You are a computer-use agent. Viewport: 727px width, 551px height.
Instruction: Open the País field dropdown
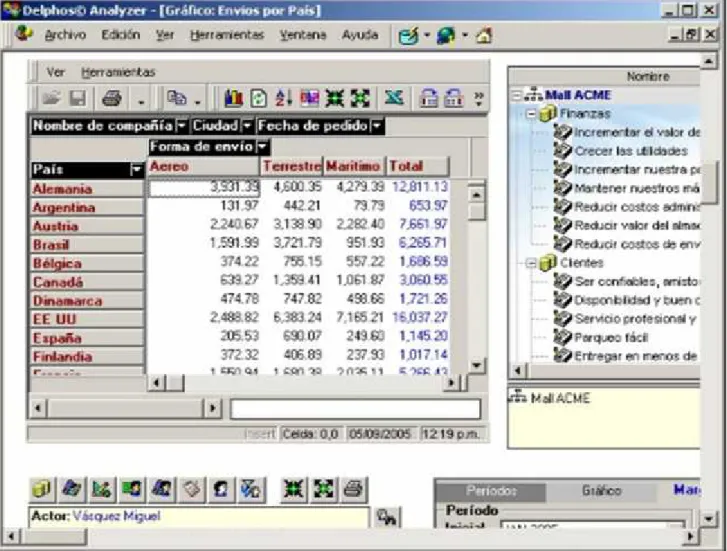pyautogui.click(x=136, y=170)
